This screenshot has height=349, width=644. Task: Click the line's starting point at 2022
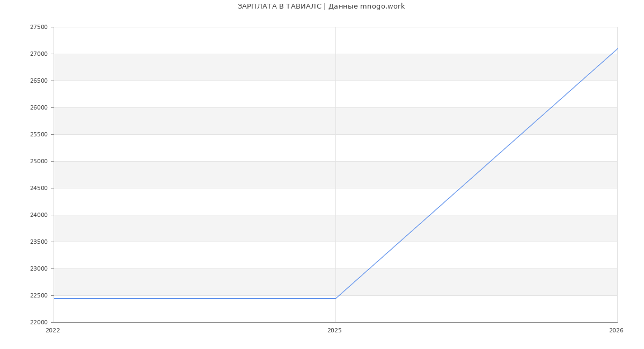pyautogui.click(x=54, y=299)
